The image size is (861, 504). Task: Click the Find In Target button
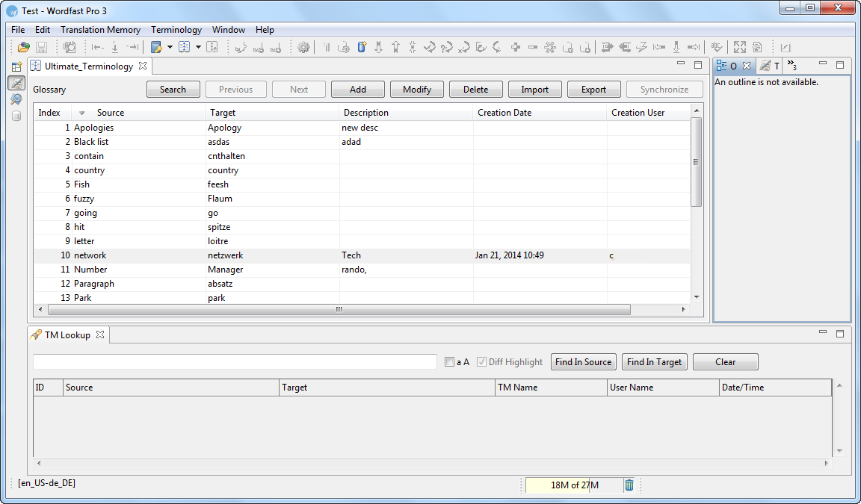pos(654,362)
